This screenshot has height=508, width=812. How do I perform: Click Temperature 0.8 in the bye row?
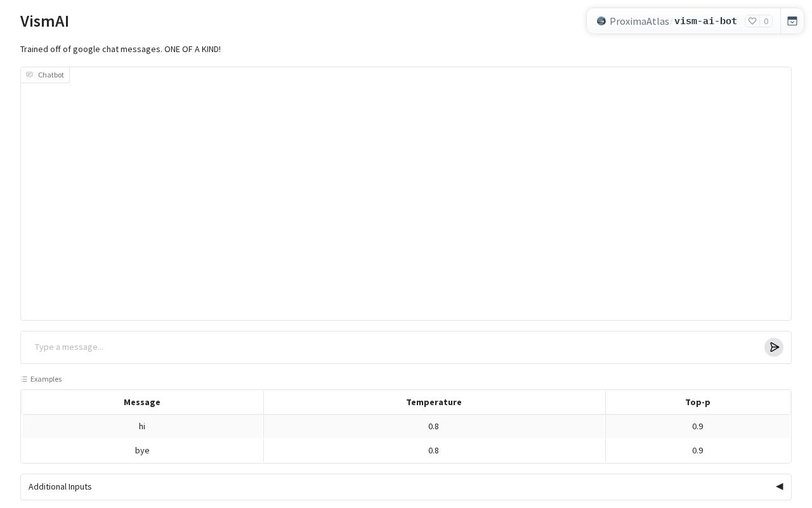click(434, 451)
